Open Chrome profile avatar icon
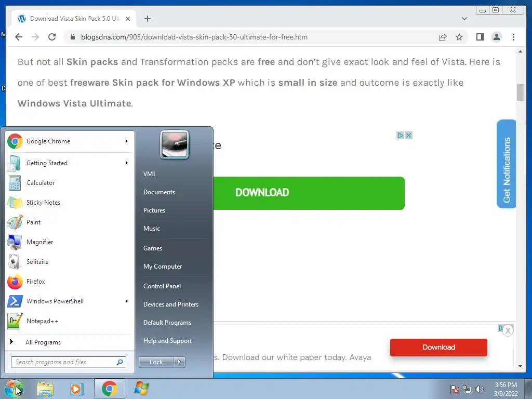The height and width of the screenshot is (399, 532). 497,37
